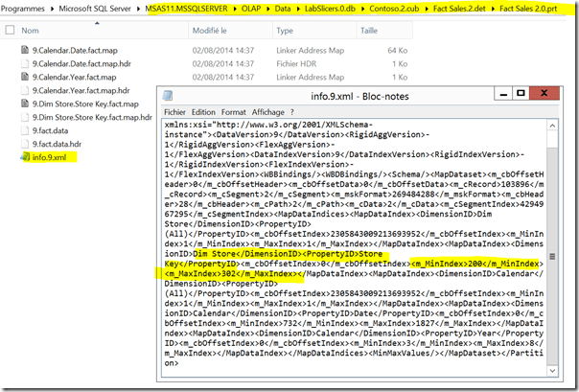Click the Notepad icon in the title bar
The height and width of the screenshot is (392, 579).
coord(170,96)
